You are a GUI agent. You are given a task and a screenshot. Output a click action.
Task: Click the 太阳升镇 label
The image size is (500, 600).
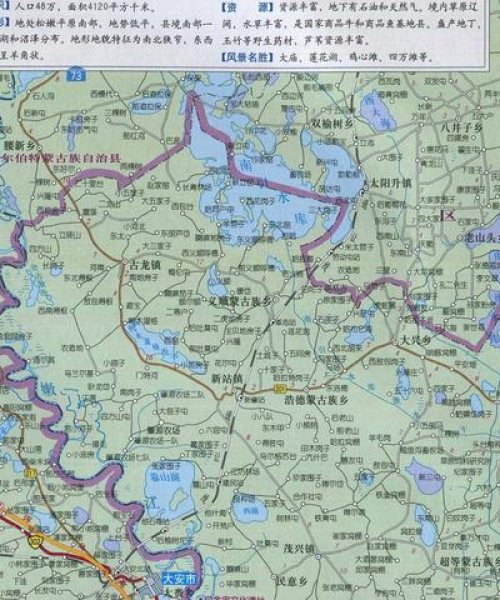tap(391, 183)
